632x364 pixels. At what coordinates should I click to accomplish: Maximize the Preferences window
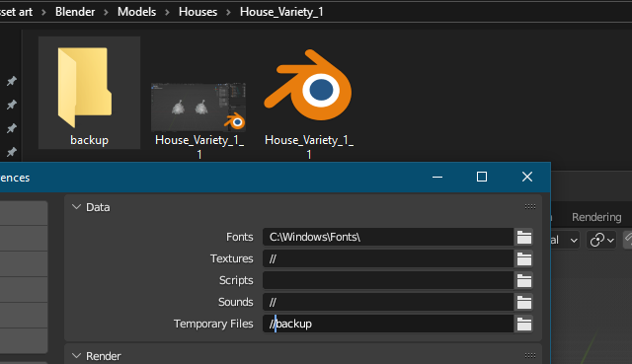click(x=482, y=178)
